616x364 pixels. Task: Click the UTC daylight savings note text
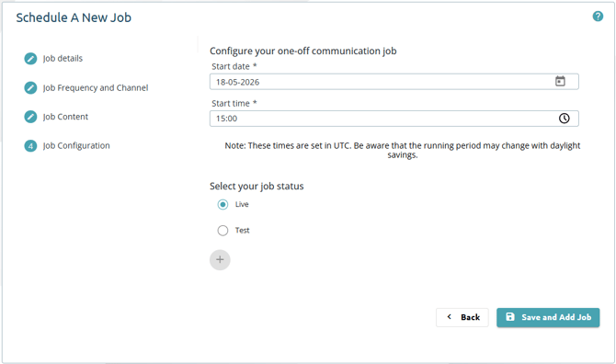403,150
